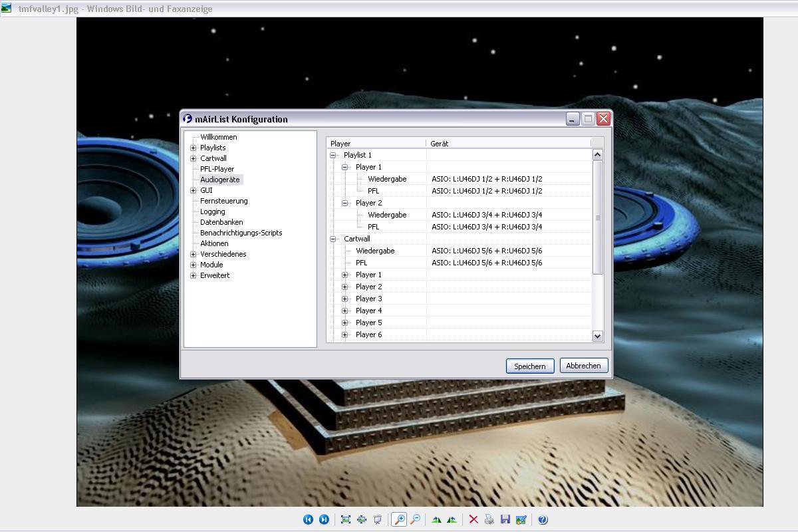Expand Player 4 under Cartwall

[345, 311]
